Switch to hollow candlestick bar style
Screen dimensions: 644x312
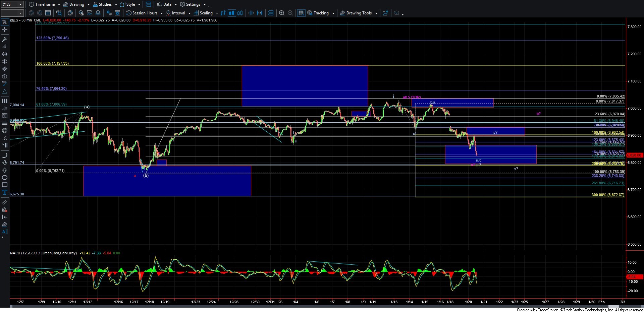tap(240, 13)
